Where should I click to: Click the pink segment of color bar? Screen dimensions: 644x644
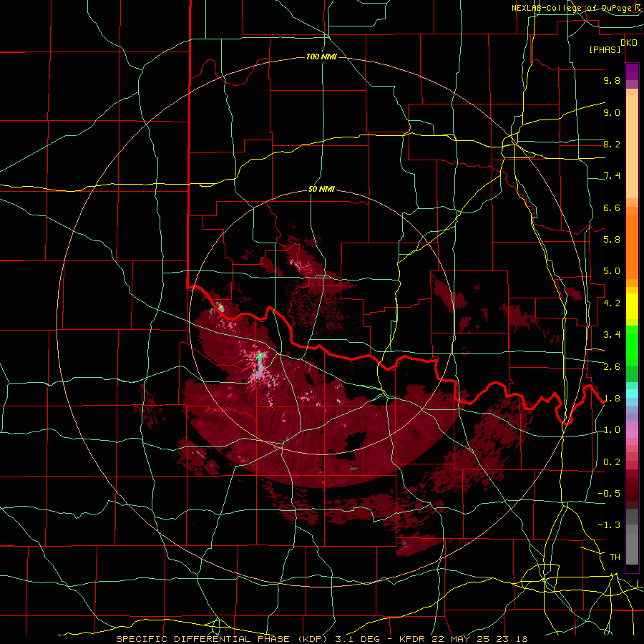click(632, 434)
